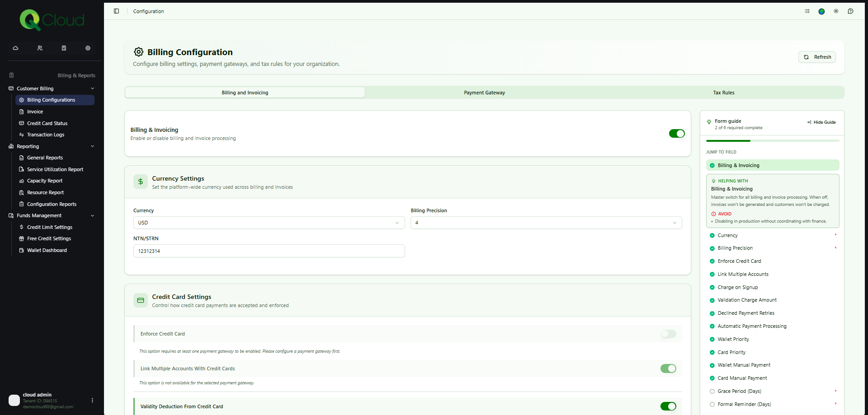Click the General Reports file icon
The width and height of the screenshot is (868, 415).
[21, 158]
